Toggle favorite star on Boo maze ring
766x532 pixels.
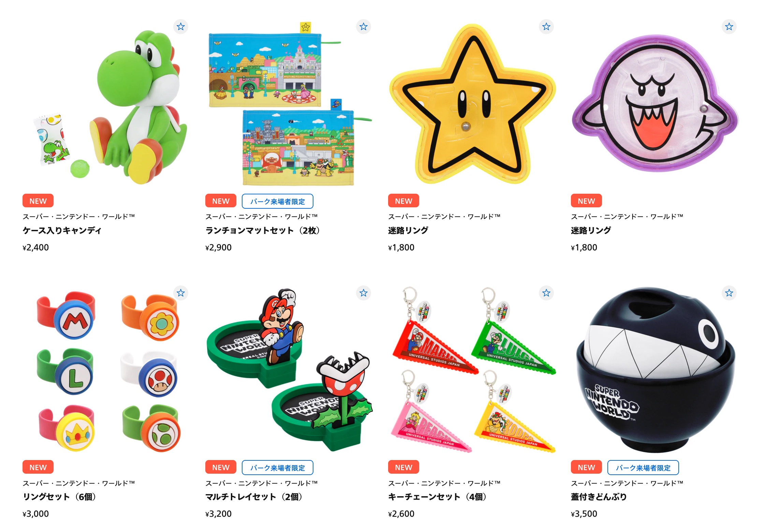(729, 27)
